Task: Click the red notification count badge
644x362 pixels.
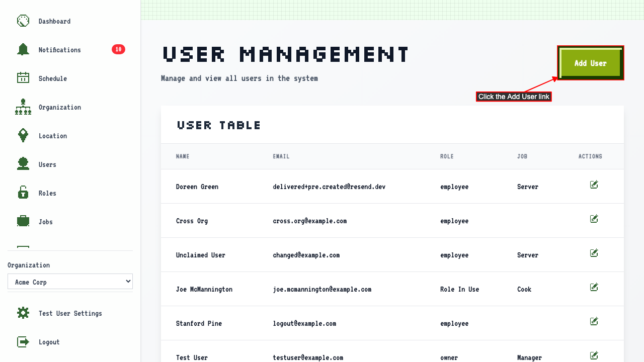Action: pyautogui.click(x=118, y=49)
